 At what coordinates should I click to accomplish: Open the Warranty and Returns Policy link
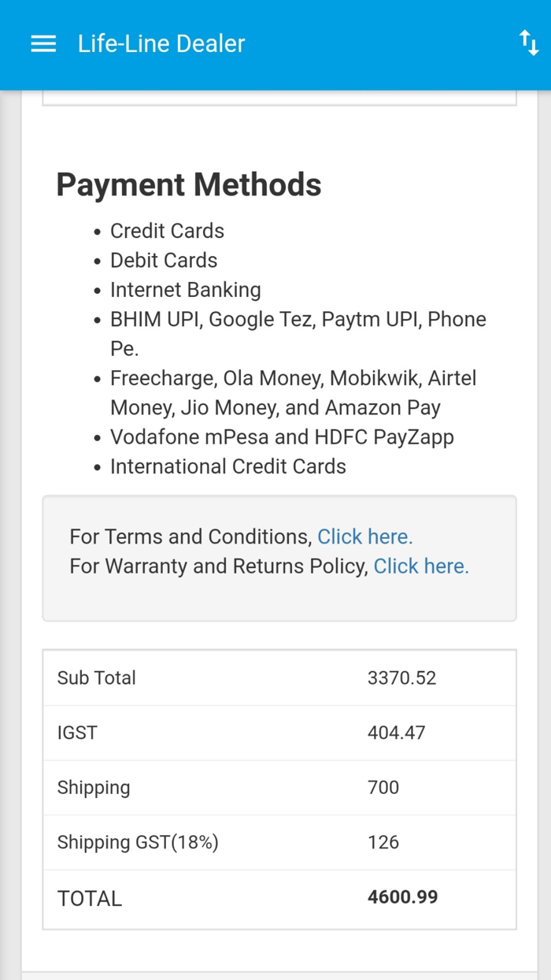click(421, 566)
